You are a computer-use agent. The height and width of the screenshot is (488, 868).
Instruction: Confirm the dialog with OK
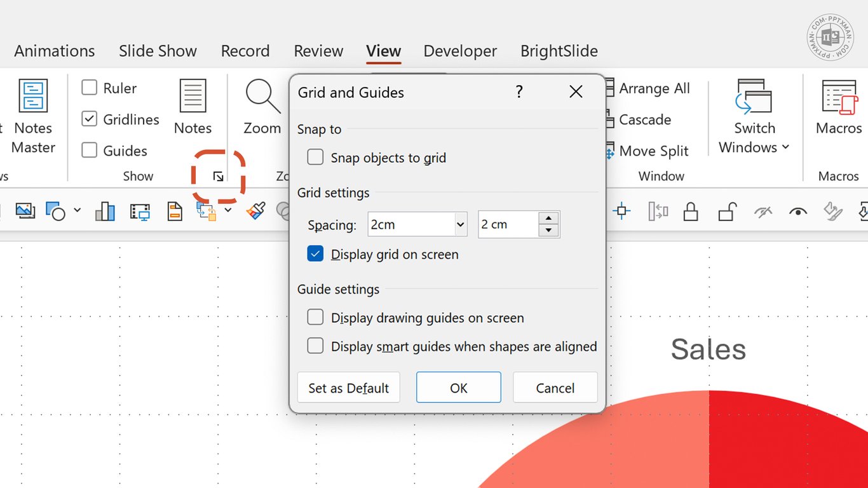459,388
